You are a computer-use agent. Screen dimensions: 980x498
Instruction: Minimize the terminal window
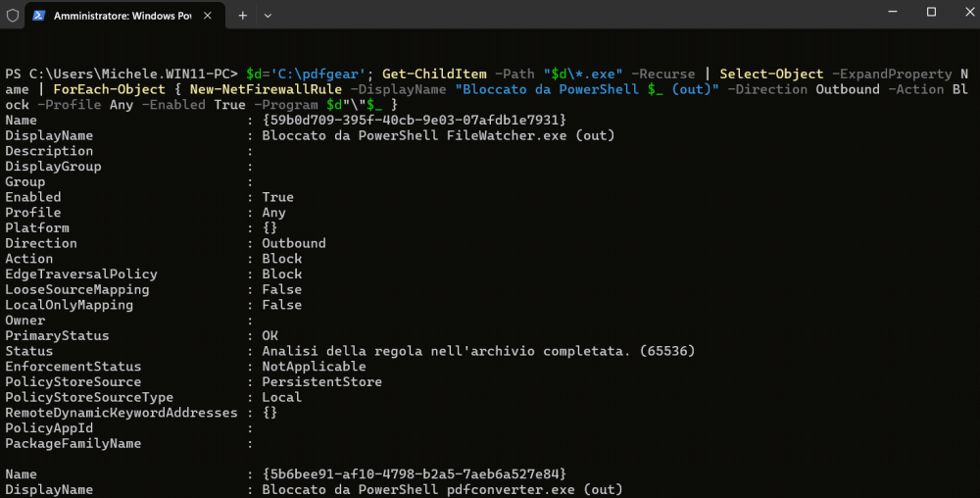tap(893, 12)
